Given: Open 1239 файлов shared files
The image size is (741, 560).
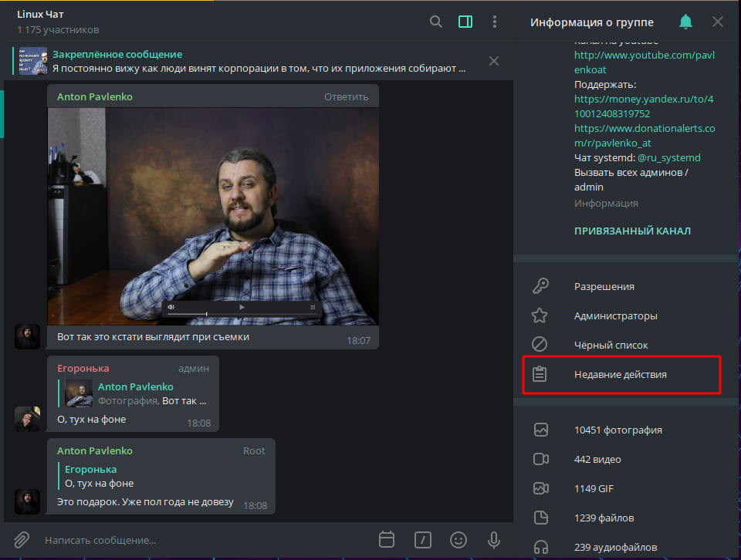Looking at the screenshot, I should 627,518.
